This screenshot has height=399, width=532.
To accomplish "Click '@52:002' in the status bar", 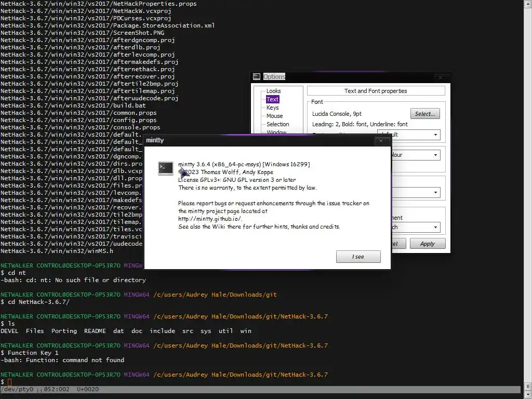I will point(57,389).
